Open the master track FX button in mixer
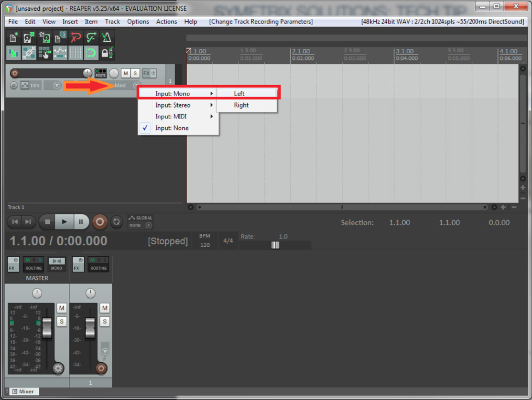Screen dimensions: 532x400 coord(13,264)
